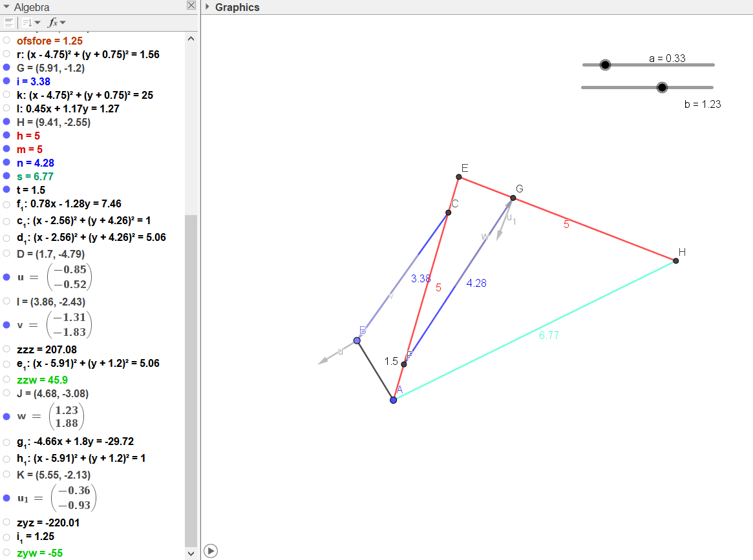Screen dimensions: 753x560
Task: Open the sort-by dropdown in Algebra toolbar
Action: pos(31,23)
